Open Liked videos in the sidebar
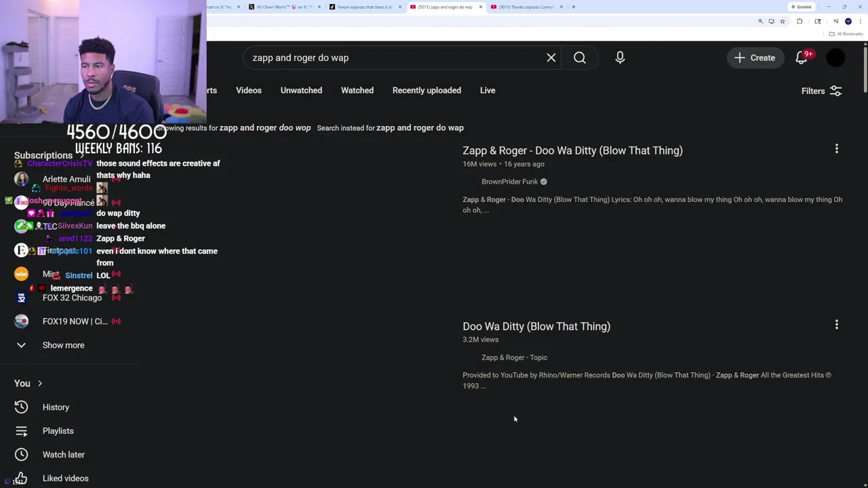The image size is (868, 488). click(x=65, y=479)
